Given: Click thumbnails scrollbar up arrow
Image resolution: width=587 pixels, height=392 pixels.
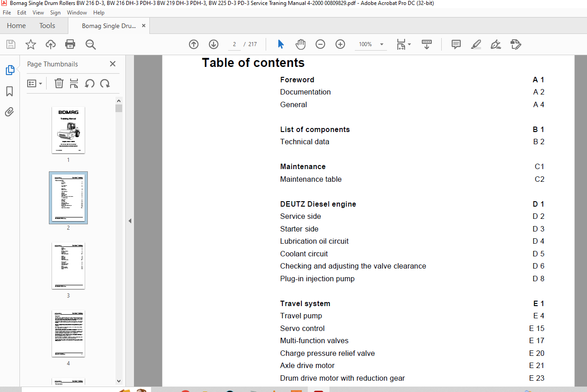Looking at the screenshot, I should click(x=119, y=101).
